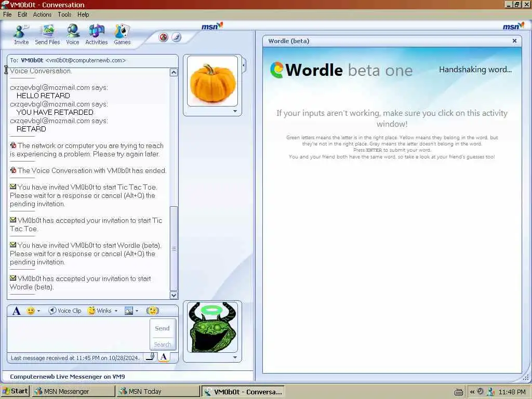Screen dimensions: 532x399
Task: Open the Help menu
Action: [x=83, y=15]
